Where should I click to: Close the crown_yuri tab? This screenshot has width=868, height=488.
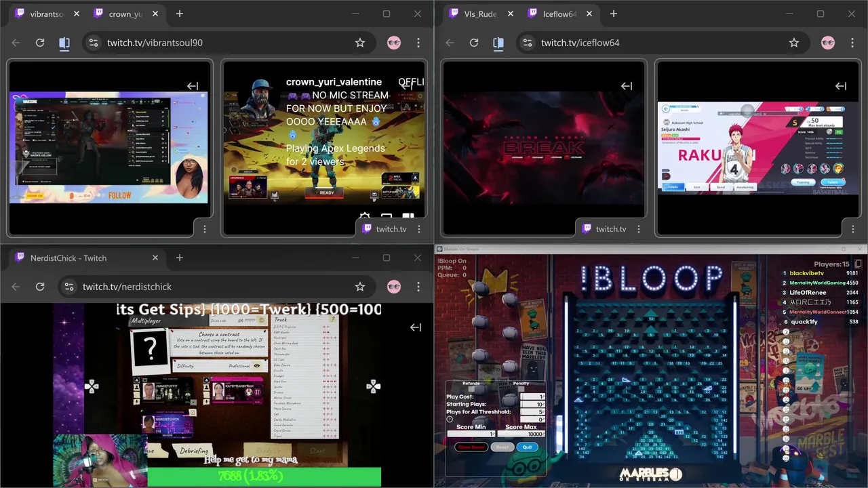coord(155,14)
